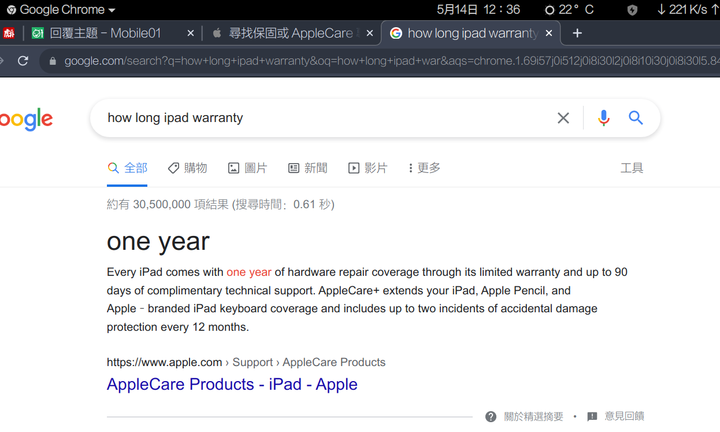Open 關於精選摘要 about featured snippets
Image resolution: width=720 pixels, height=432 pixels.
pyautogui.click(x=534, y=416)
